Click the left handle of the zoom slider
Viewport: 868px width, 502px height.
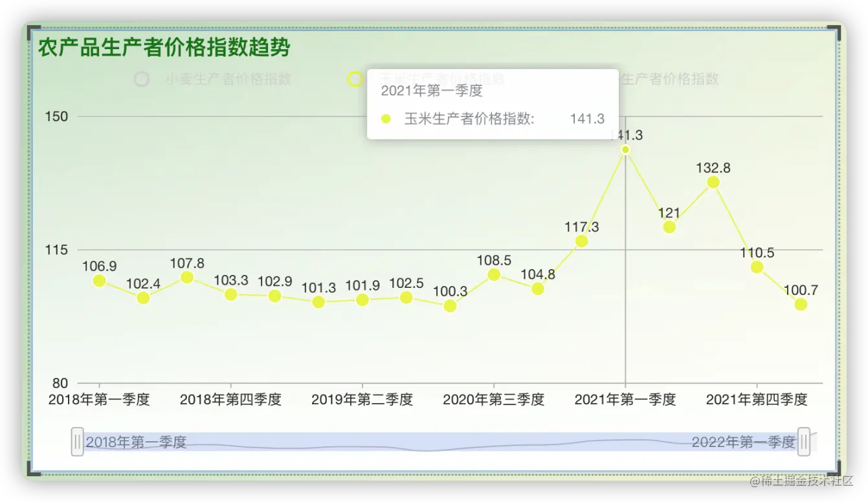(78, 442)
